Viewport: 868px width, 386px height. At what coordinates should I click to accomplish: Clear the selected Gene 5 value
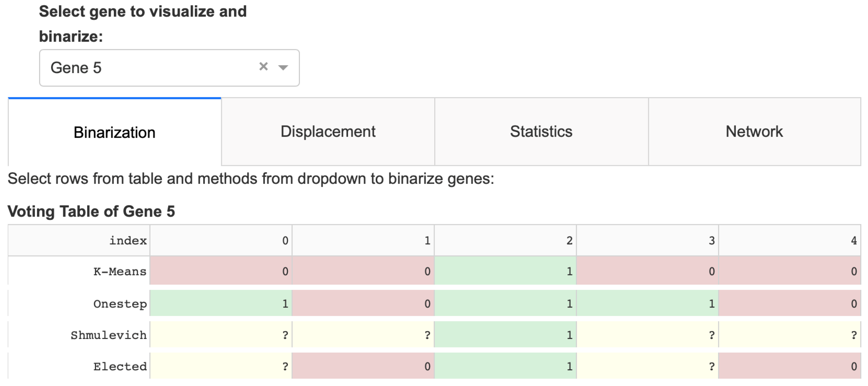pyautogui.click(x=263, y=67)
